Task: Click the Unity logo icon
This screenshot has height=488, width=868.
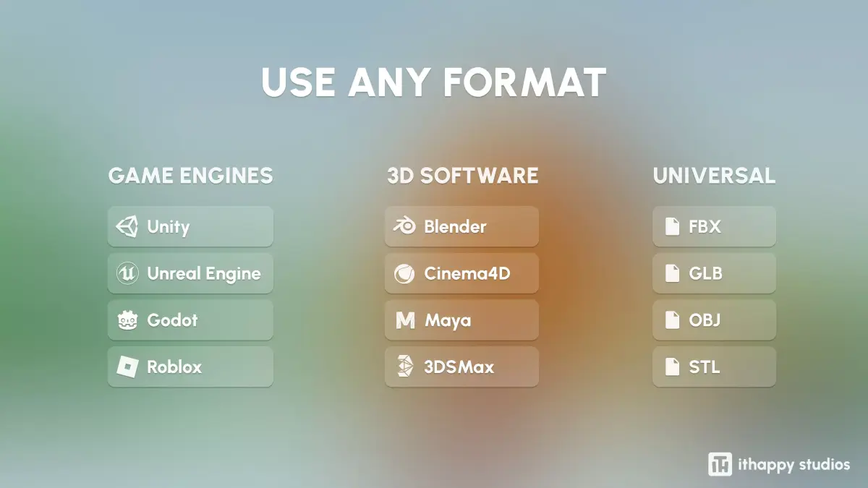Action: click(x=127, y=227)
